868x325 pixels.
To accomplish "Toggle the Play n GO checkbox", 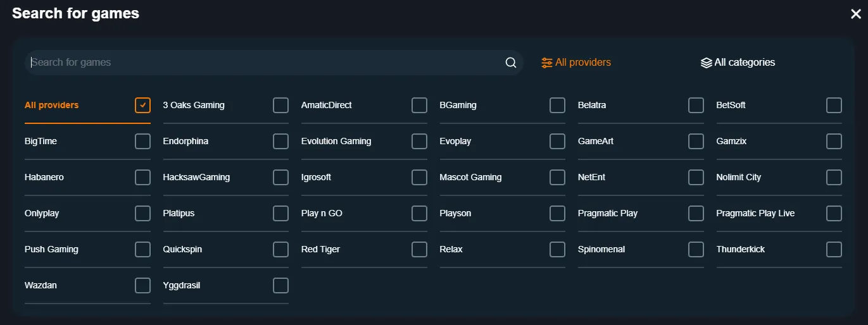I will pos(419,213).
